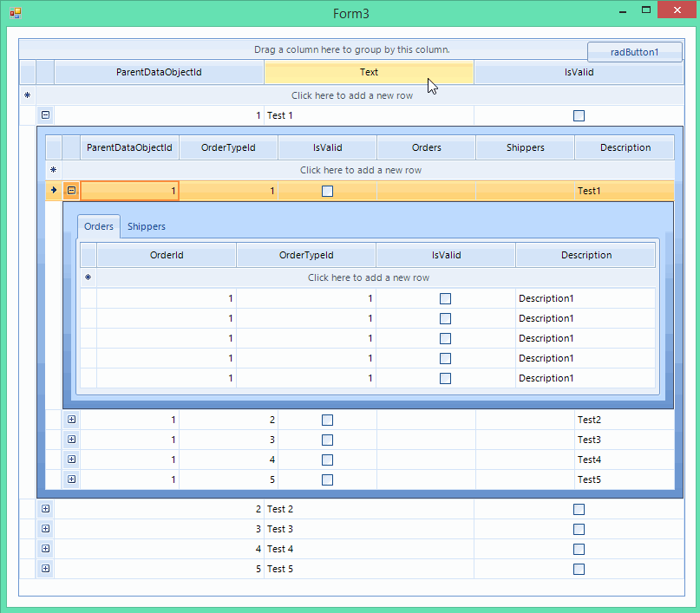Switch to the Shippers tab
This screenshot has width=700, height=613.
click(147, 226)
